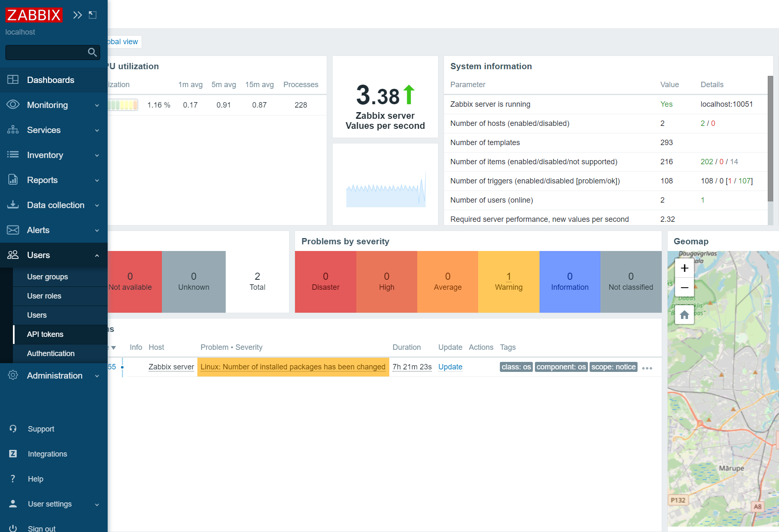
Task: Open Help via the question mark icon
Action: (x=13, y=479)
